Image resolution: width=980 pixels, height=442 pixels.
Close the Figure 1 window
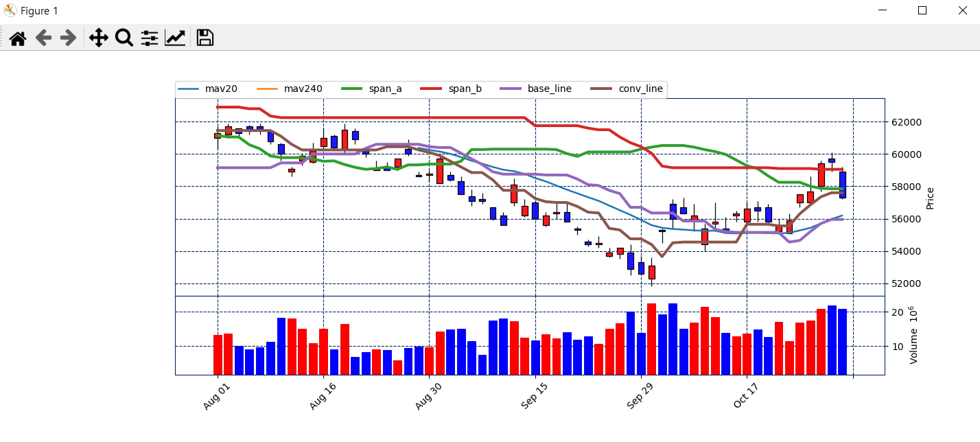[x=963, y=10]
